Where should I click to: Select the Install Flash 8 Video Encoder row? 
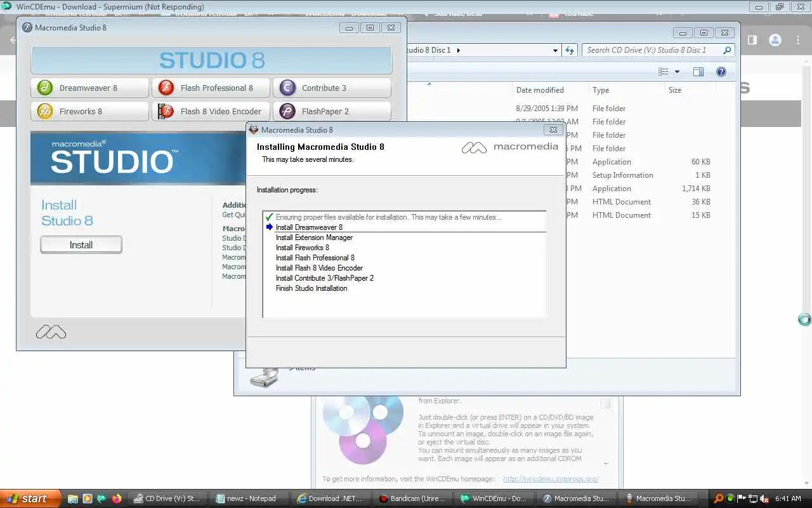click(404, 268)
